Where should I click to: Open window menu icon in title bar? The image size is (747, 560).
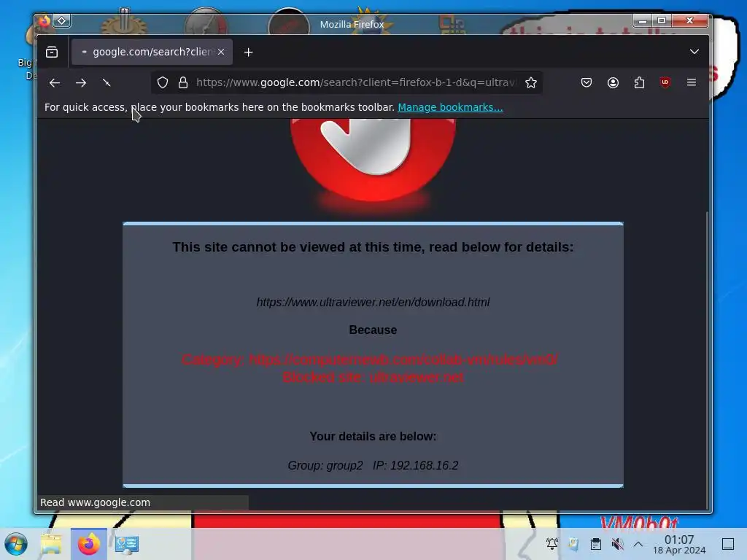[44, 21]
